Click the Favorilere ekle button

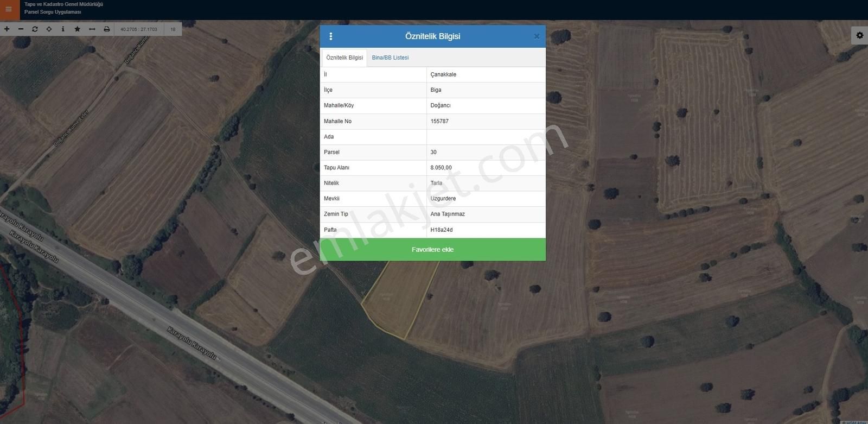[x=432, y=250]
